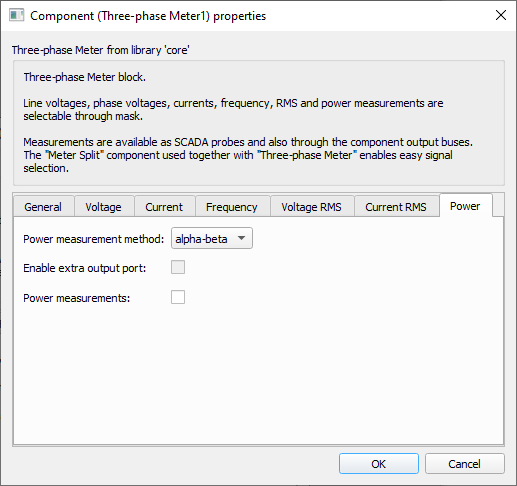The height and width of the screenshot is (486, 517).
Task: Show the Voltage RMS tab
Action: click(x=312, y=207)
